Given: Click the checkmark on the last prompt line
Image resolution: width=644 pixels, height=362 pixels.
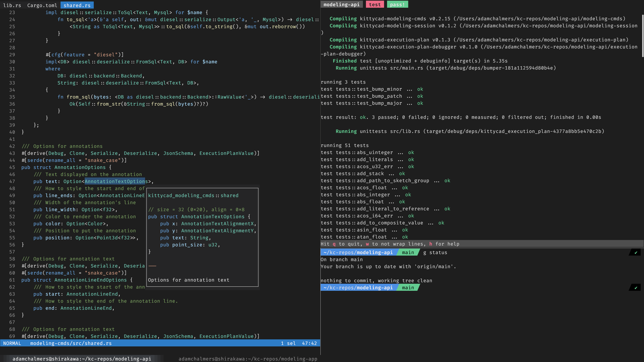Looking at the screenshot, I should click(x=636, y=288).
